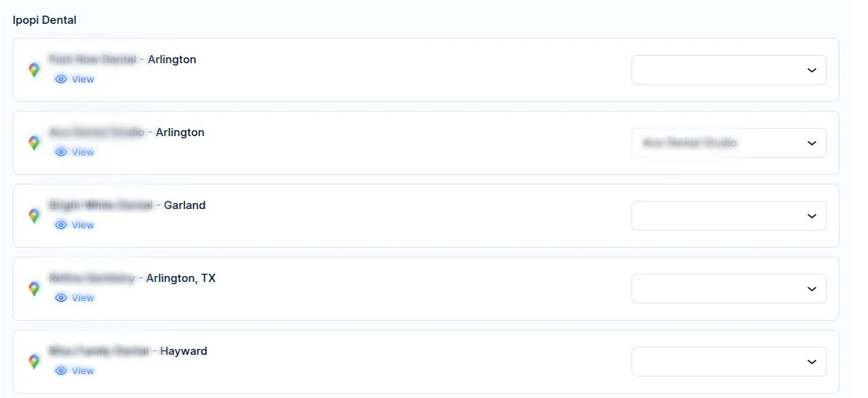Click the Google Maps pin in the Hayward row
The width and height of the screenshot is (868, 398).
34,362
